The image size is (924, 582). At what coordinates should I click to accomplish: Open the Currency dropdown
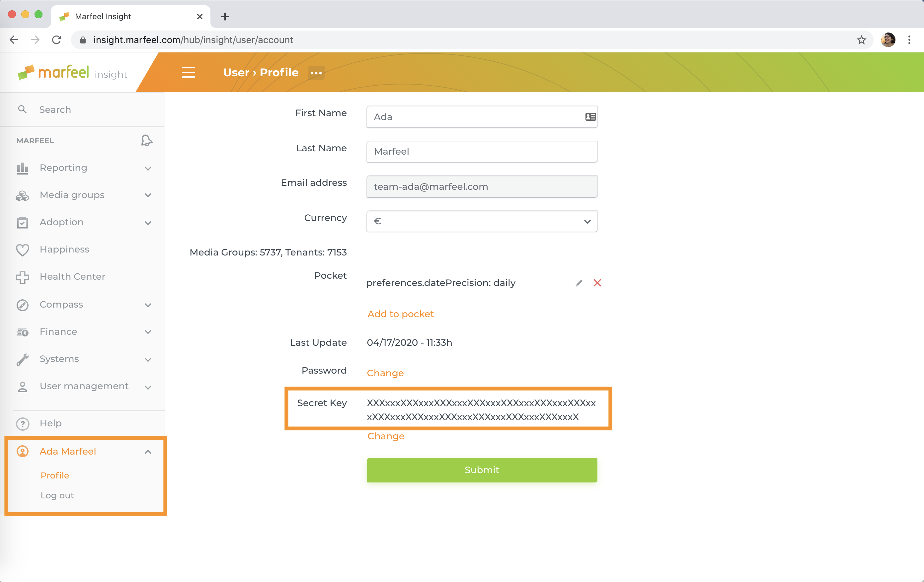tap(482, 221)
